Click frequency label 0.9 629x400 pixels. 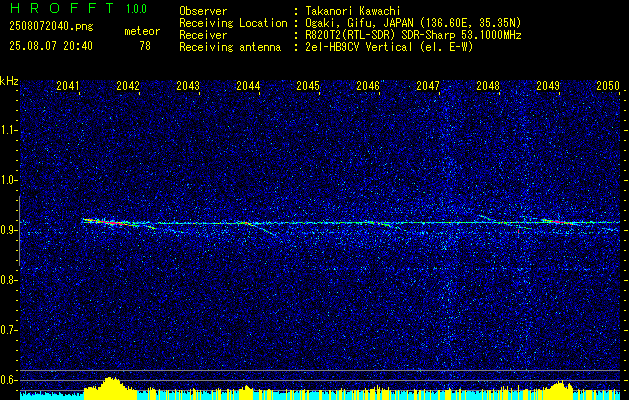pyautogui.click(x=9, y=230)
